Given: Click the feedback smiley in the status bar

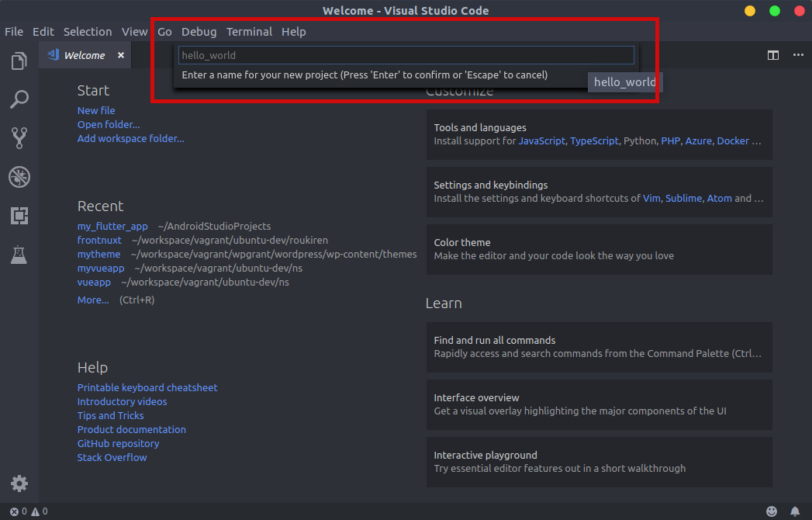Looking at the screenshot, I should [x=772, y=511].
